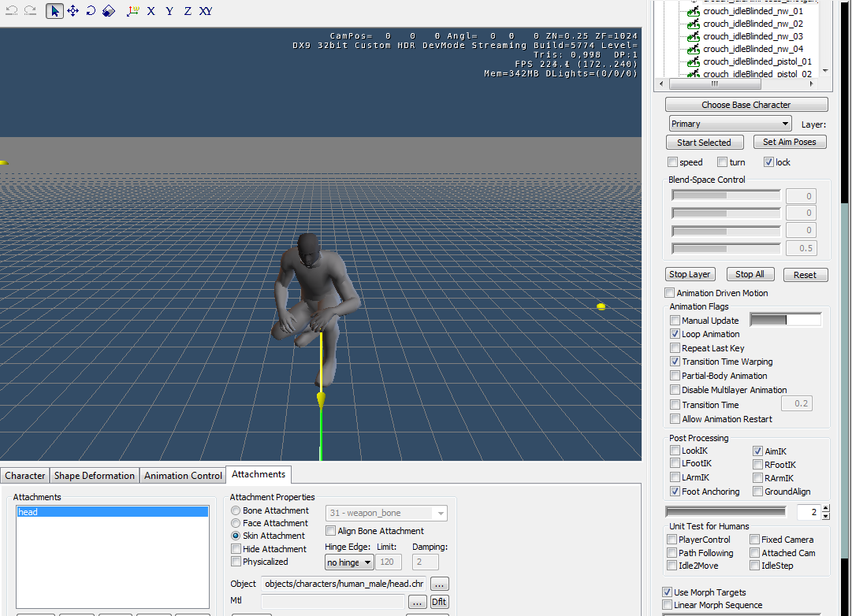Screen dimensions: 852x616
Task: Uncheck Loop Animation
Action: [675, 334]
